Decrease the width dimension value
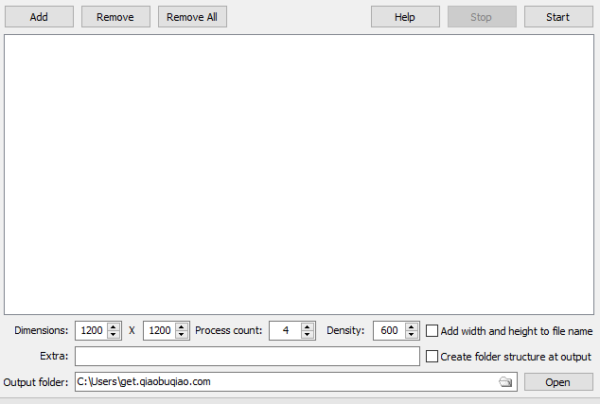The image size is (600, 404). pos(114,335)
